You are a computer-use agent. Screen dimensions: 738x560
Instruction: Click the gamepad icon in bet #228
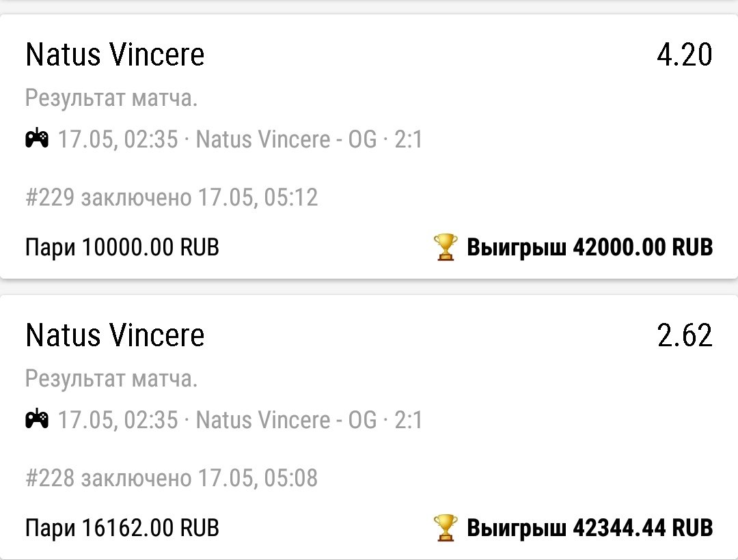pyautogui.click(x=37, y=419)
